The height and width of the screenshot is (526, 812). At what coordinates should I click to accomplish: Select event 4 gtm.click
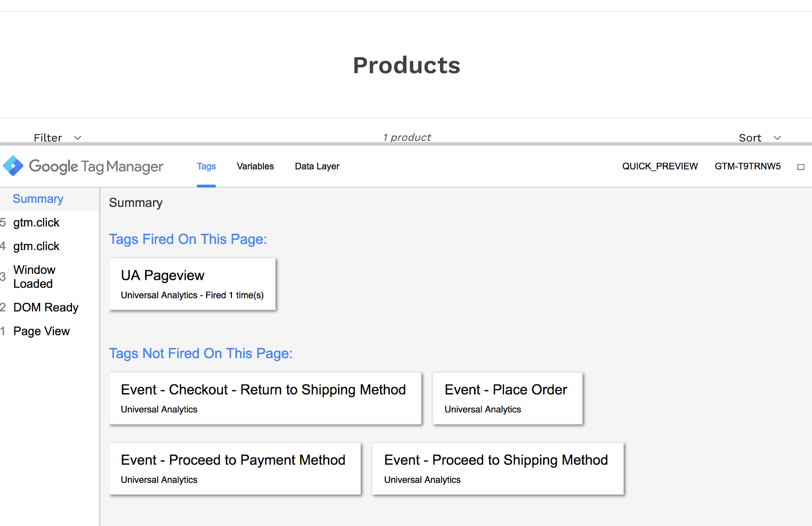[36, 247]
